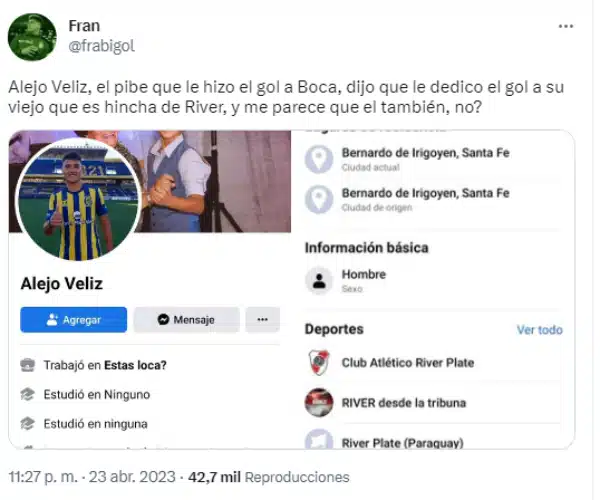This screenshot has width=600, height=500.
Task: Click the Mensaje messenger button
Action: point(186,319)
